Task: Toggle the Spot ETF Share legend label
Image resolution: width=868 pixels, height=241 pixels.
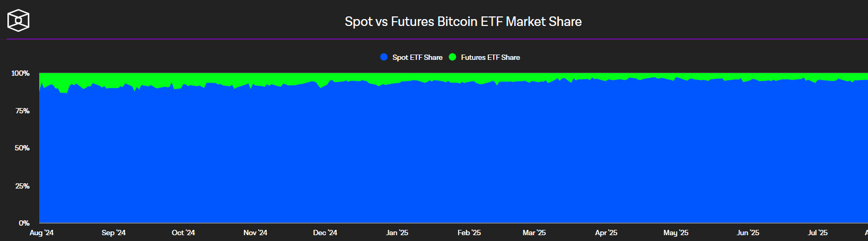Action: [x=417, y=57]
